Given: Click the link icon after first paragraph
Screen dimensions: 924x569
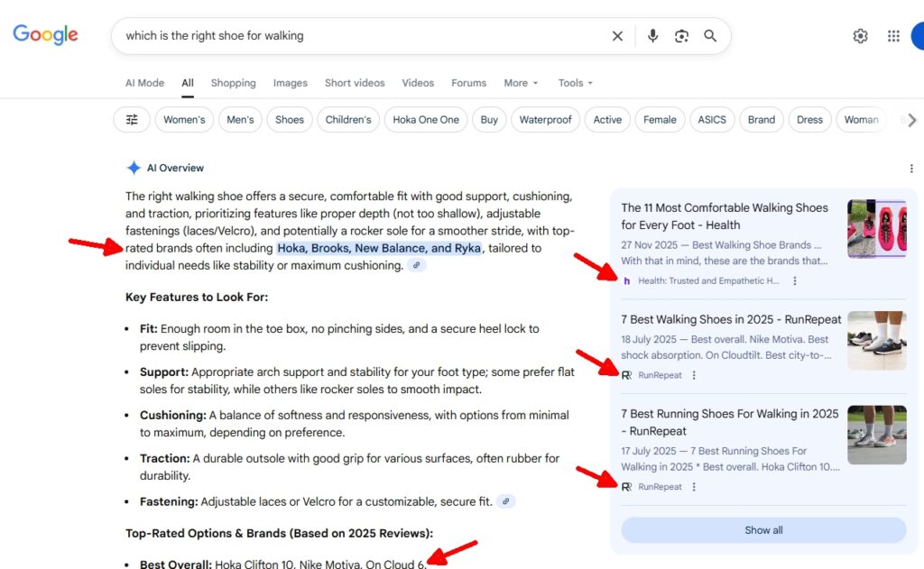Looking at the screenshot, I should coord(416,265).
